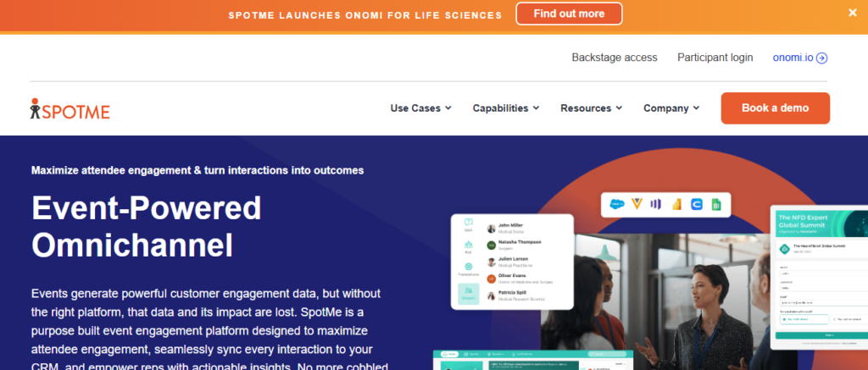The image size is (868, 370).
Task: Expand the Resources chevron
Action: [619, 108]
